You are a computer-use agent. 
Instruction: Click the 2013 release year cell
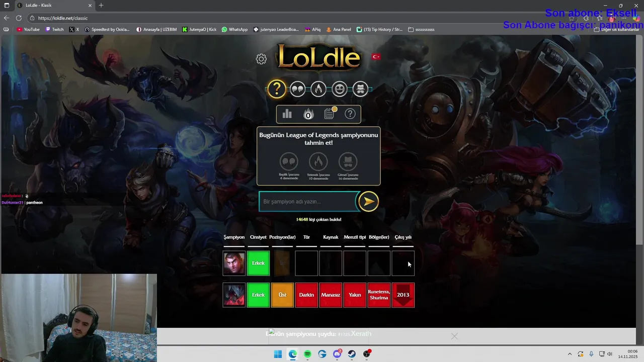tap(403, 295)
